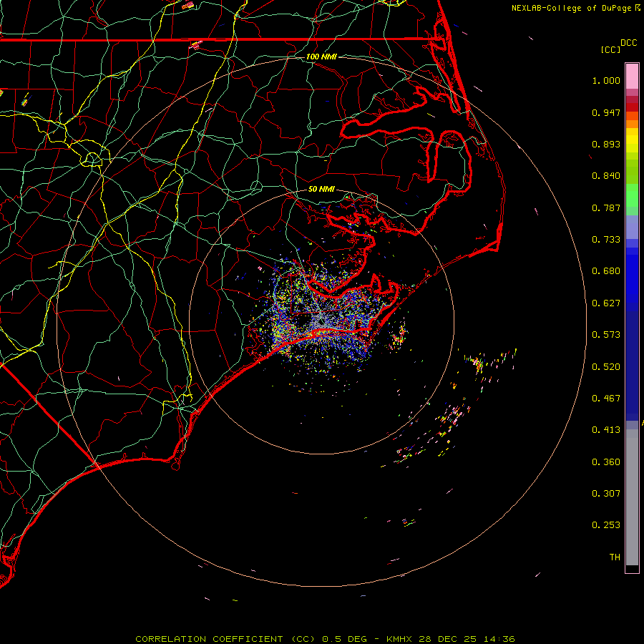
Task: Select the 0.520 scale value
Action: [x=606, y=367]
